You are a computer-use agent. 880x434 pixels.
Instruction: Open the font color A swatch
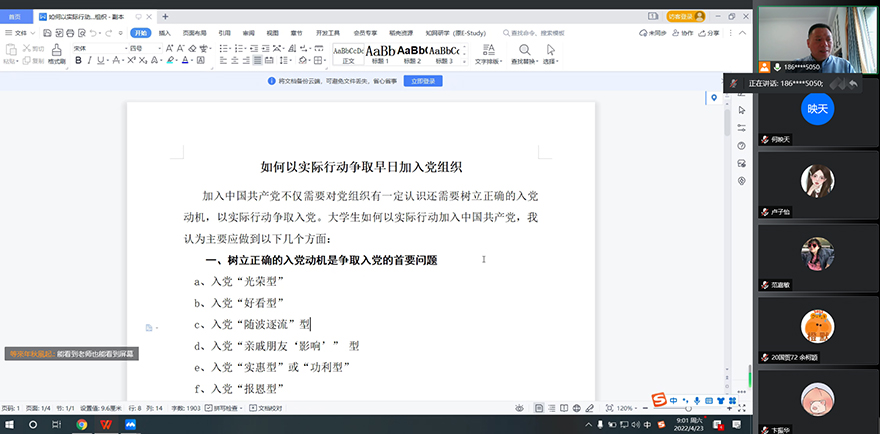(x=185, y=61)
